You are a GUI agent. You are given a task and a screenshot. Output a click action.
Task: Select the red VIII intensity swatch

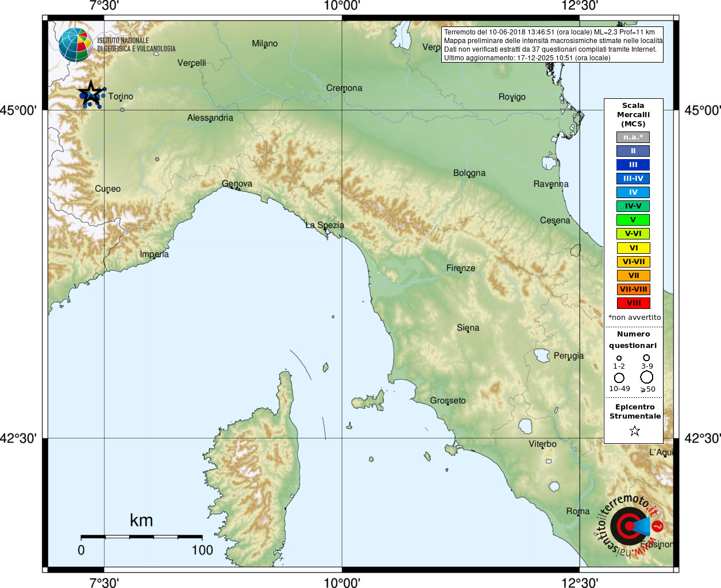(x=633, y=303)
